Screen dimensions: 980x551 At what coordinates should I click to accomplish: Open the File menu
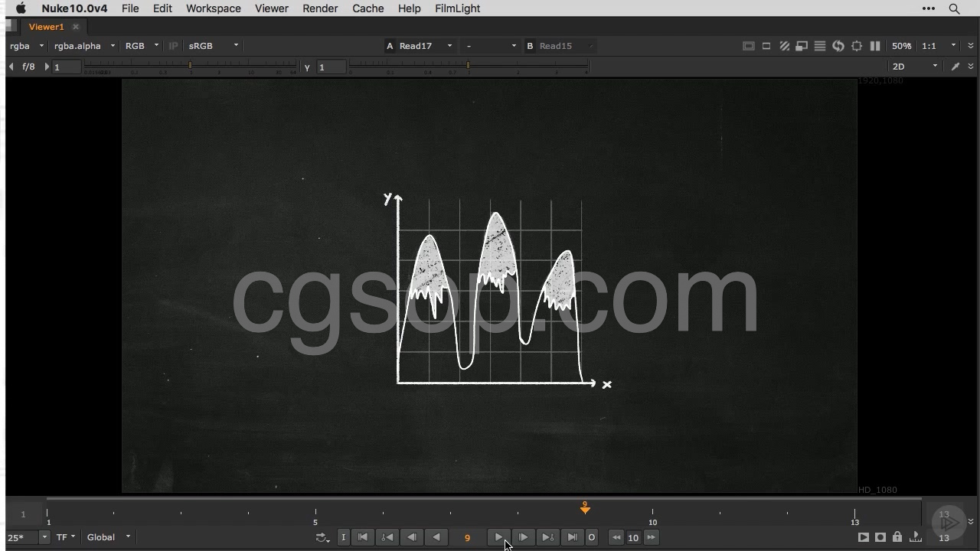(x=130, y=8)
